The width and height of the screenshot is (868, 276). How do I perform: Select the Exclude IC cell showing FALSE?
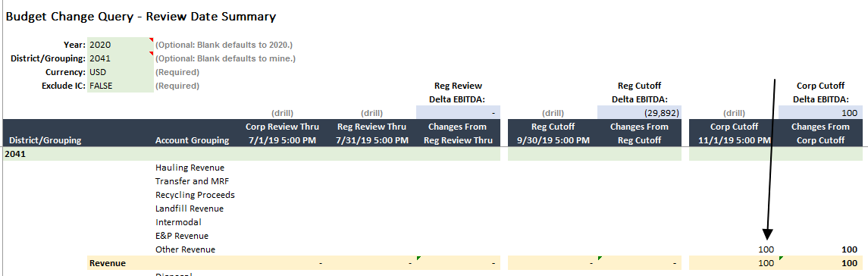(x=120, y=86)
